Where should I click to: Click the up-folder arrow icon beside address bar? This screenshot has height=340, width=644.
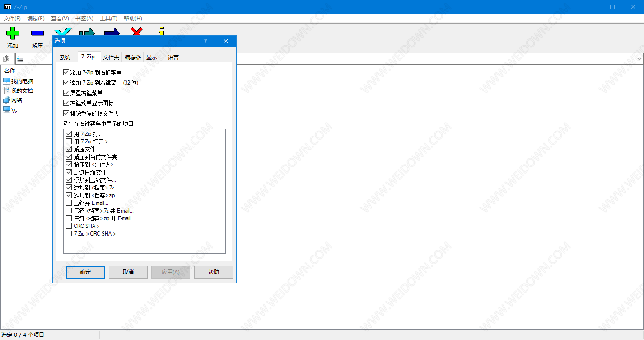coord(7,59)
